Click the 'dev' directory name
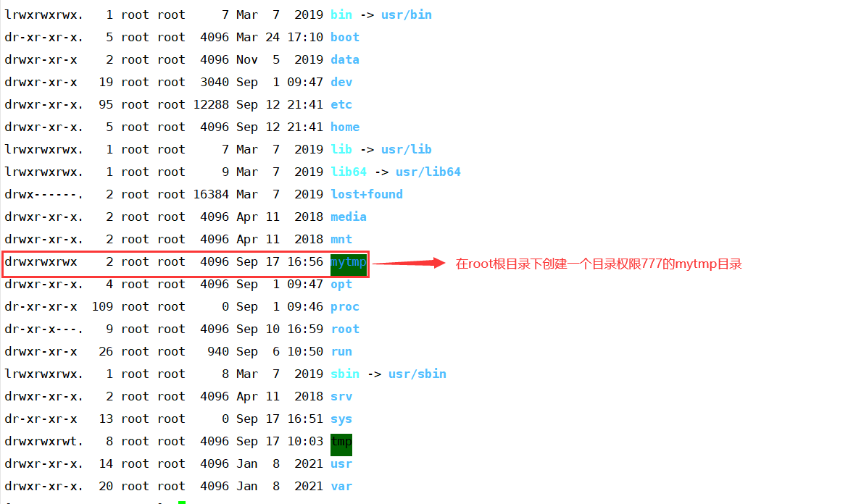The height and width of the screenshot is (504, 848). 341,82
